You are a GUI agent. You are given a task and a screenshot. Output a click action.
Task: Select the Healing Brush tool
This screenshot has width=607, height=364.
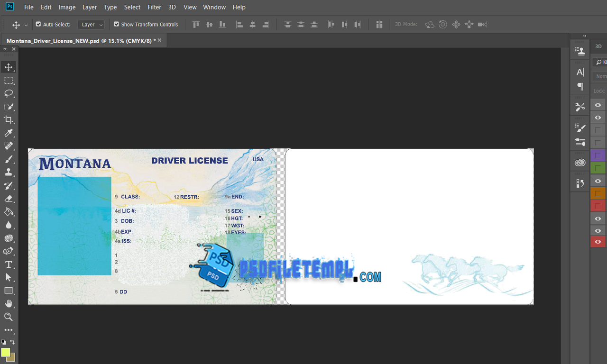pos(9,146)
